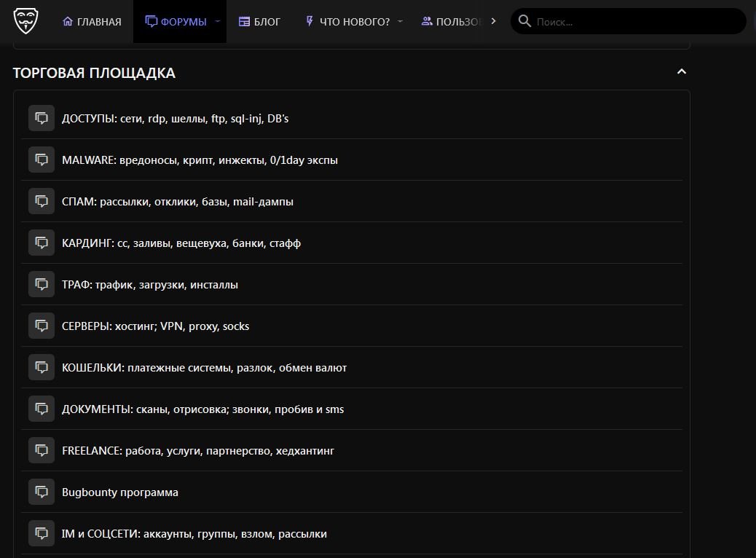Image resolution: width=756 pixels, height=558 pixels.
Task: Click the icon beside СПАМ forum row
Action: [42, 201]
